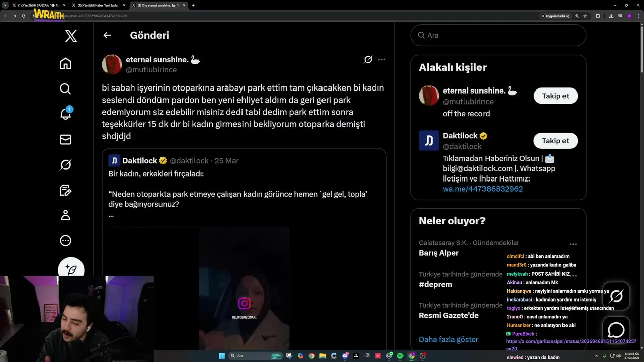Viewport: 644px width, 362px height.
Task: Open the @mutlubirince handle on the post
Action: [x=151, y=70]
